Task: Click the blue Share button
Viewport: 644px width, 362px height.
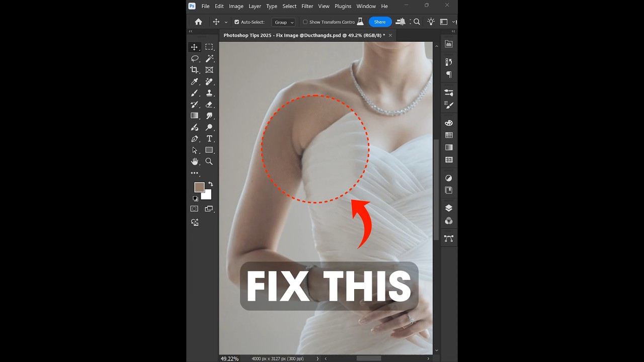Action: pos(380,22)
